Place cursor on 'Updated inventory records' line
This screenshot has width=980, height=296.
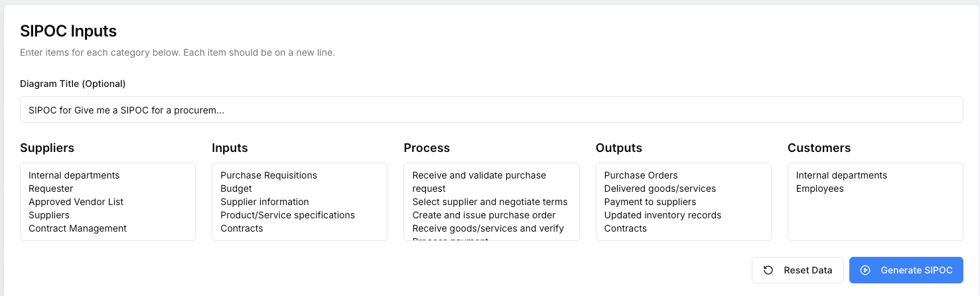(x=663, y=215)
